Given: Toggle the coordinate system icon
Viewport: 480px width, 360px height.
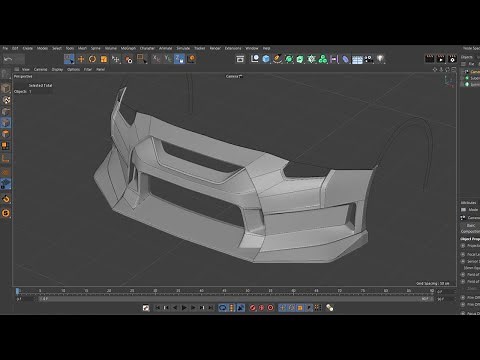Looking at the screenshot, I should (191, 59).
